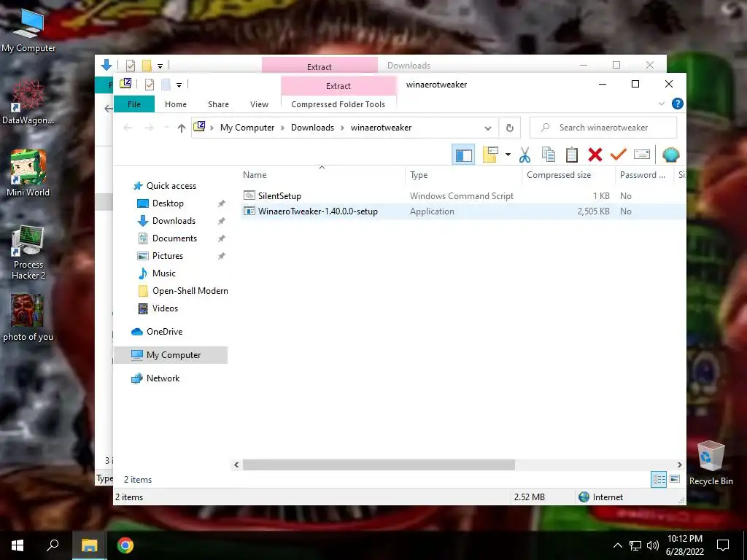Click the photo of you desktop icon
This screenshot has width=747, height=560.
[x=28, y=318]
